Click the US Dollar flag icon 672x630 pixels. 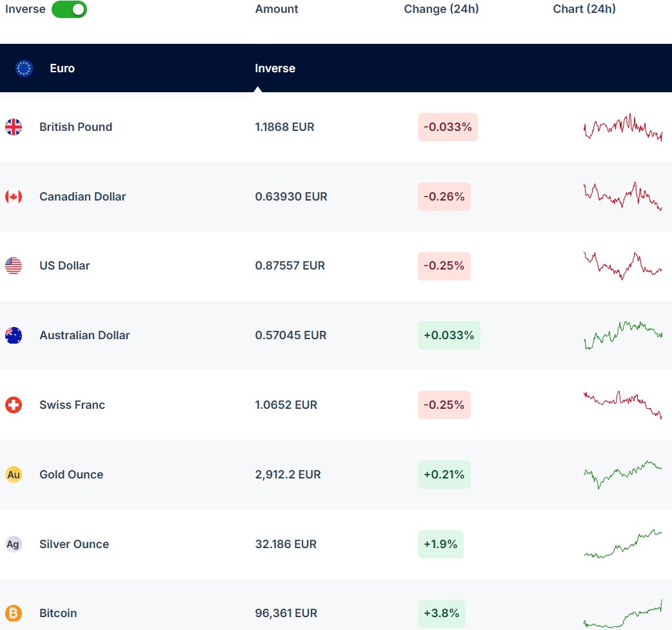14,266
